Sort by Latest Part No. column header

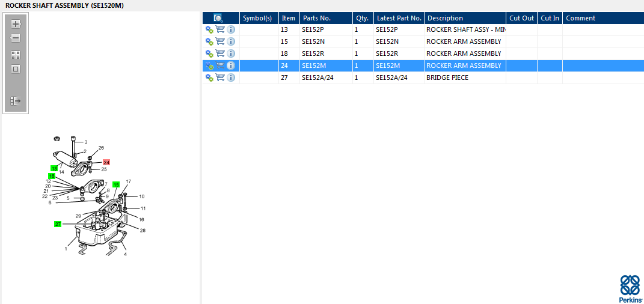click(x=399, y=18)
